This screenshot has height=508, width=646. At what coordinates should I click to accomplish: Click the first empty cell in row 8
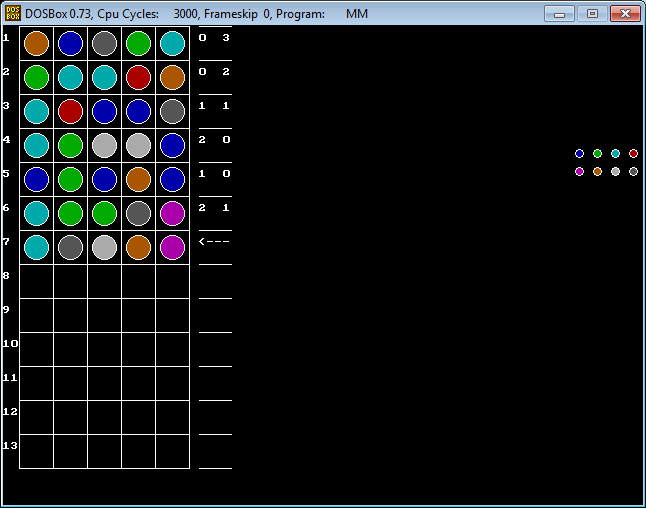(x=36, y=281)
